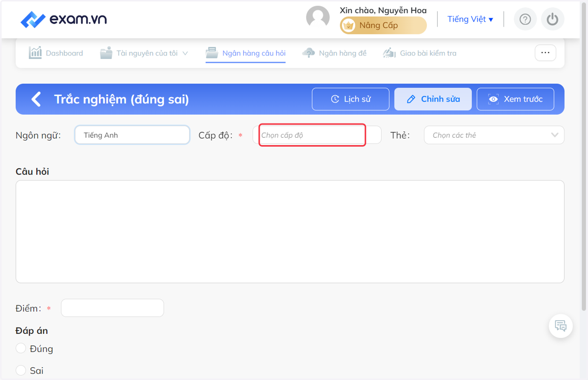Open the help question mark icon
This screenshot has height=380, width=588.
coord(525,19)
